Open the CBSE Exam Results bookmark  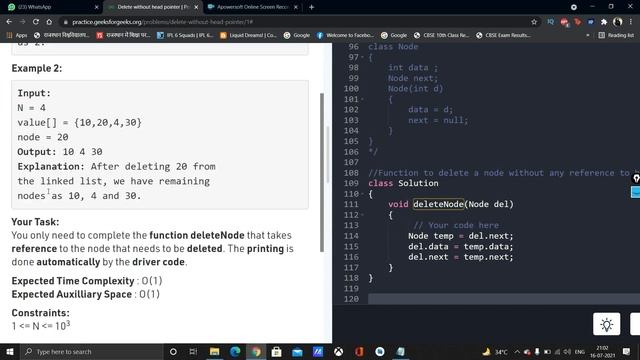(503, 35)
